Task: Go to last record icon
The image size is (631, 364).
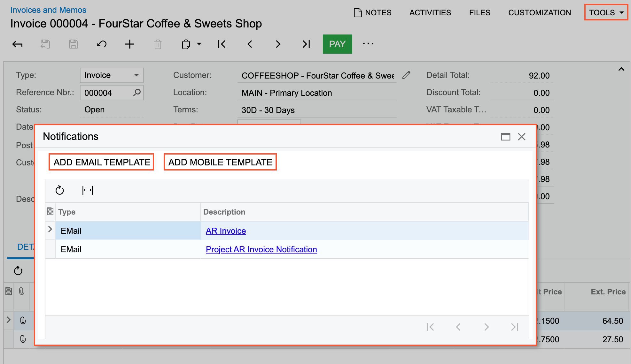Action: click(306, 44)
